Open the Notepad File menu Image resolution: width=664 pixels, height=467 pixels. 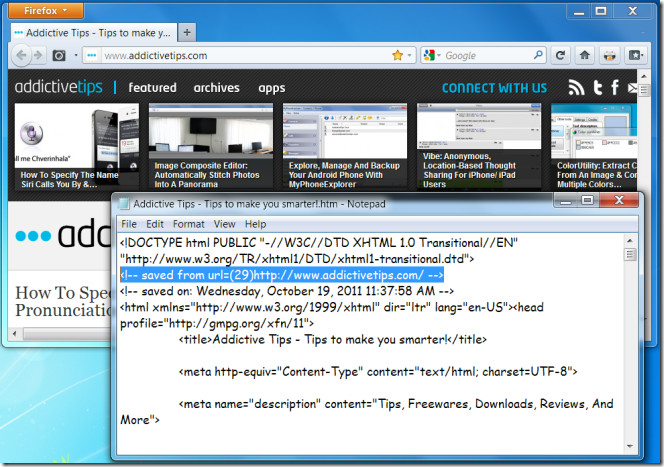[129, 224]
